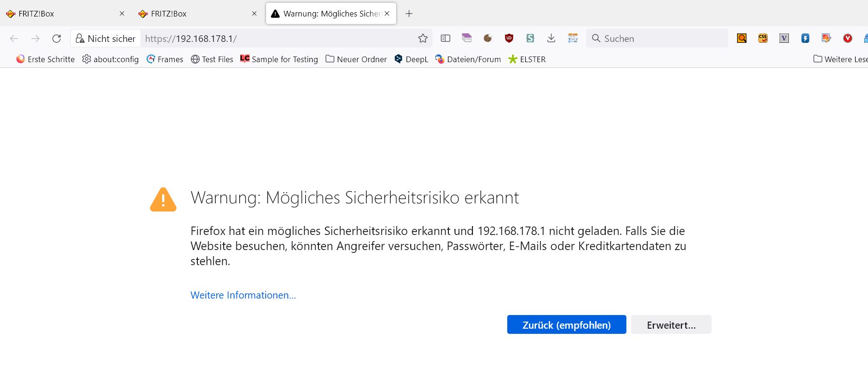Open a new tab with plus button
868x372 pixels.
(409, 14)
